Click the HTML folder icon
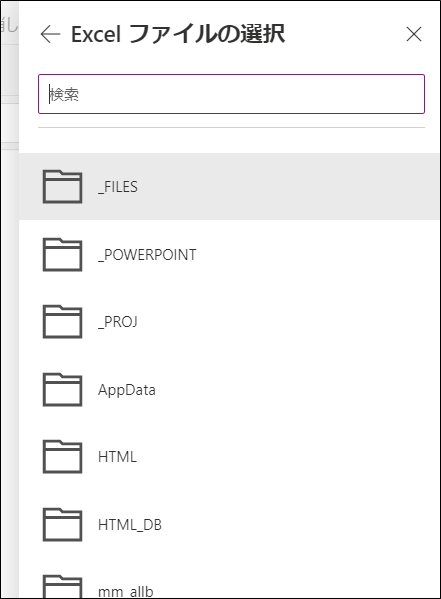441x599 pixels. pyautogui.click(x=62, y=457)
